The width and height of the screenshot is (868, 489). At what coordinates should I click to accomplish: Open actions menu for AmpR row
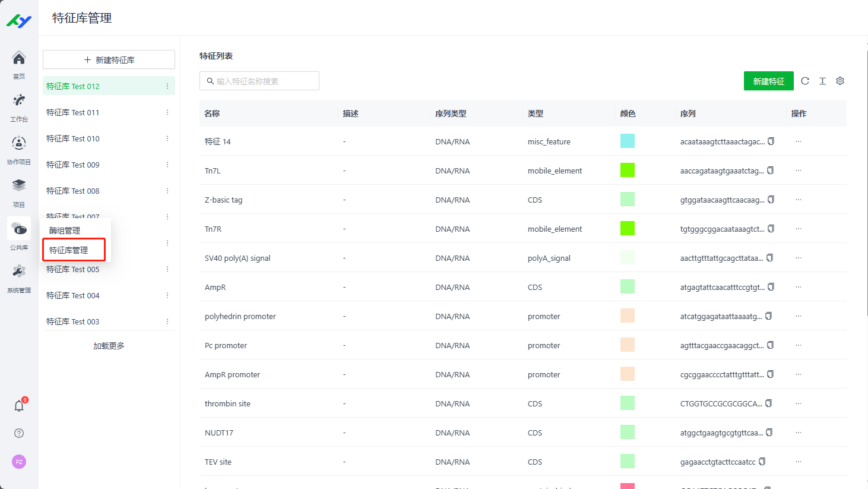(x=799, y=287)
